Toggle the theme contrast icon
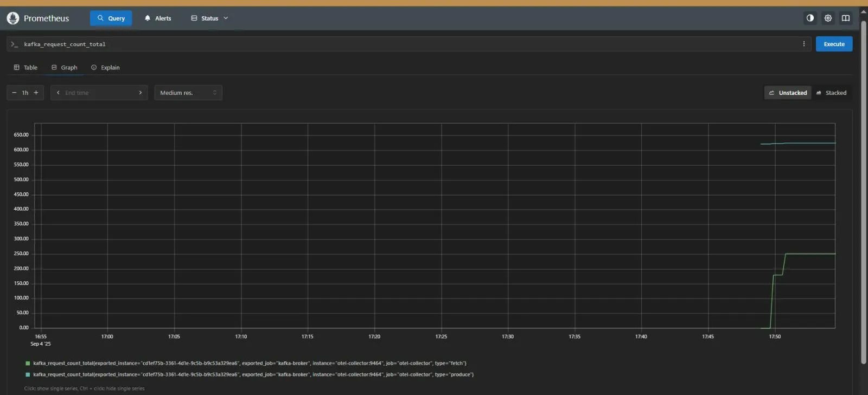Viewport: 868px width, 395px height. (x=810, y=18)
